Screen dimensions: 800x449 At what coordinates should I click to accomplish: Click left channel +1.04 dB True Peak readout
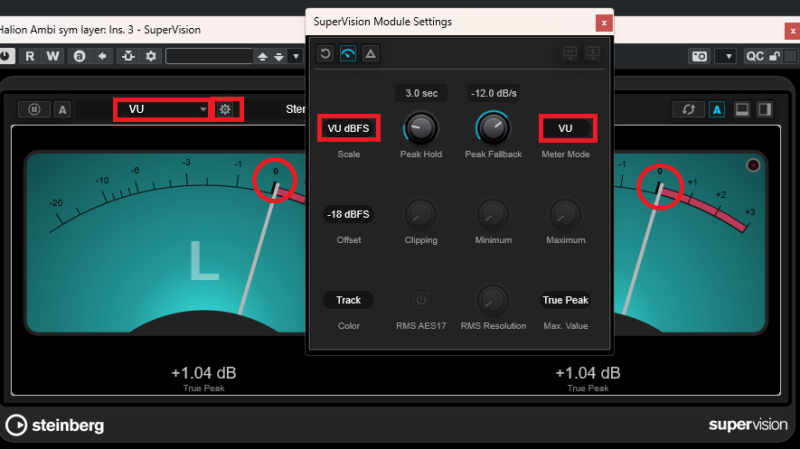204,373
